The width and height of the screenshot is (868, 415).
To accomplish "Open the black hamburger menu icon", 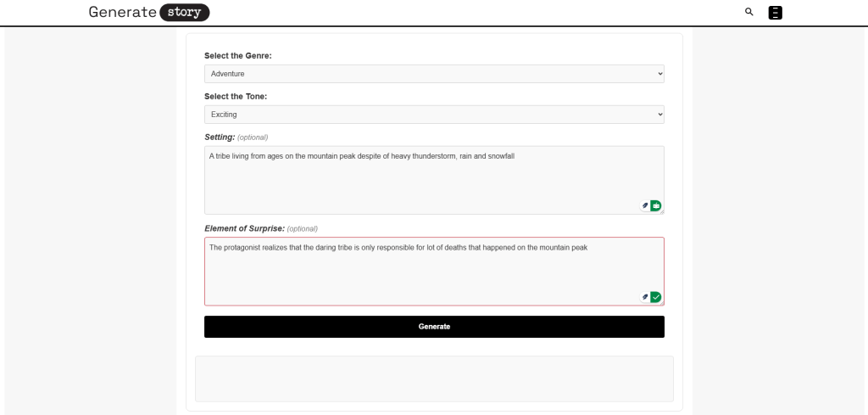I will pyautogui.click(x=775, y=12).
